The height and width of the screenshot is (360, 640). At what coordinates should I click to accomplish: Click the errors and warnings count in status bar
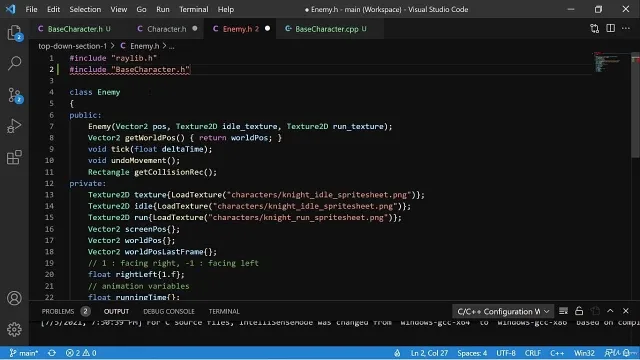click(81, 353)
